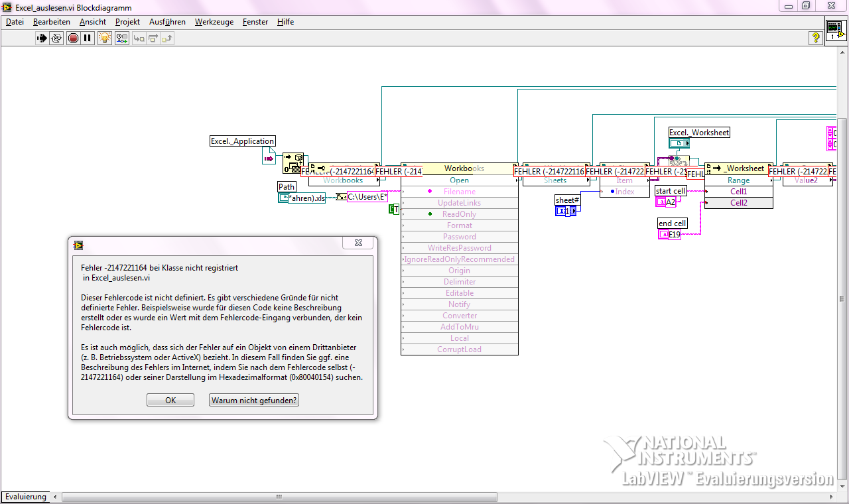Open the Werkzeuge menu
The image size is (849, 504).
pos(214,22)
